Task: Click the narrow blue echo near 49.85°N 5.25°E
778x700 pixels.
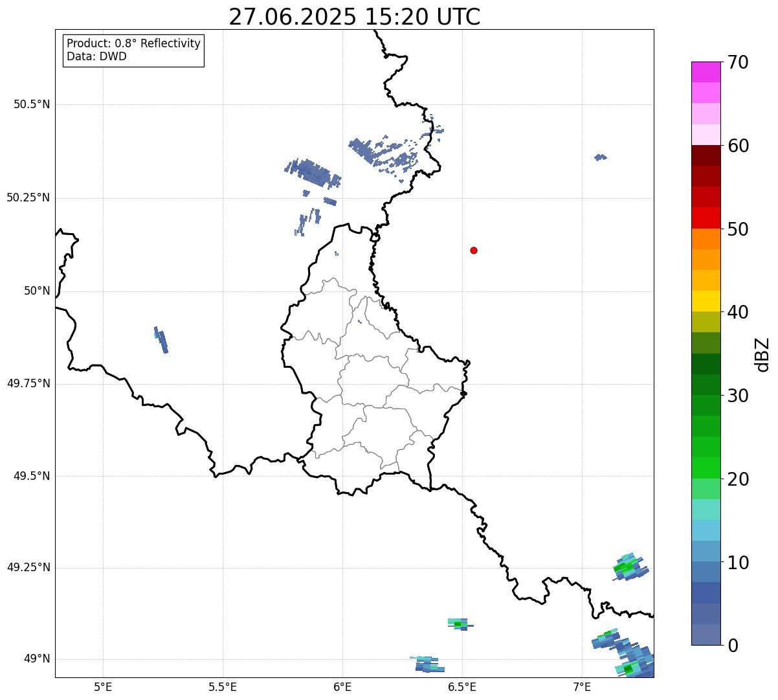Action: (161, 340)
